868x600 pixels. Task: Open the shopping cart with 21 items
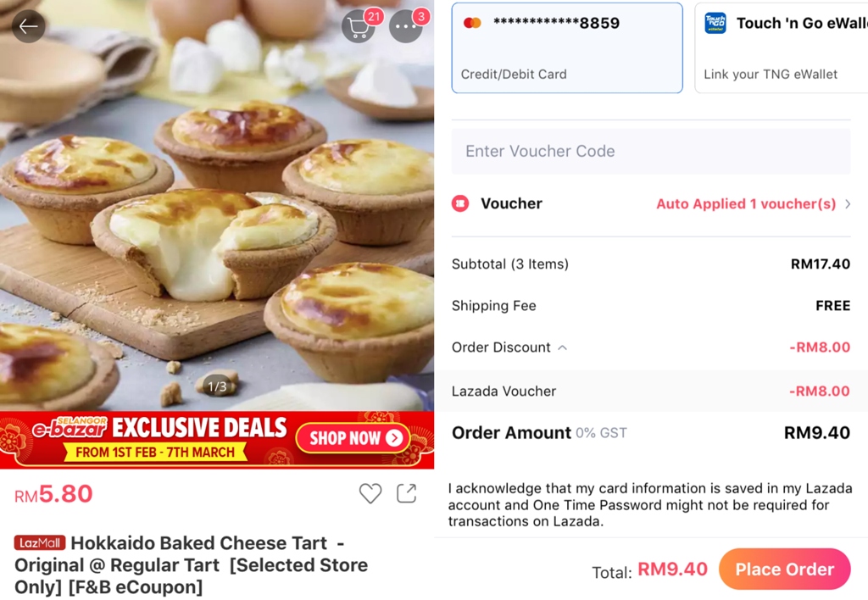click(359, 26)
